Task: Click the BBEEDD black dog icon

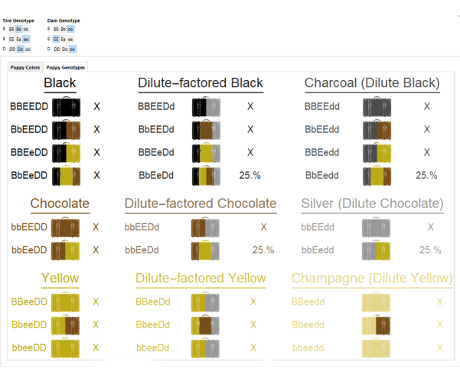Action: (x=66, y=106)
